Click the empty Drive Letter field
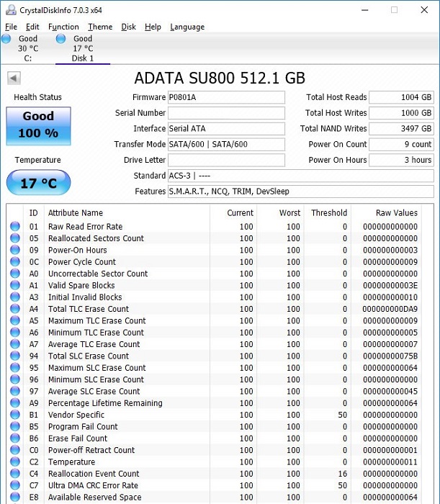 click(x=226, y=160)
